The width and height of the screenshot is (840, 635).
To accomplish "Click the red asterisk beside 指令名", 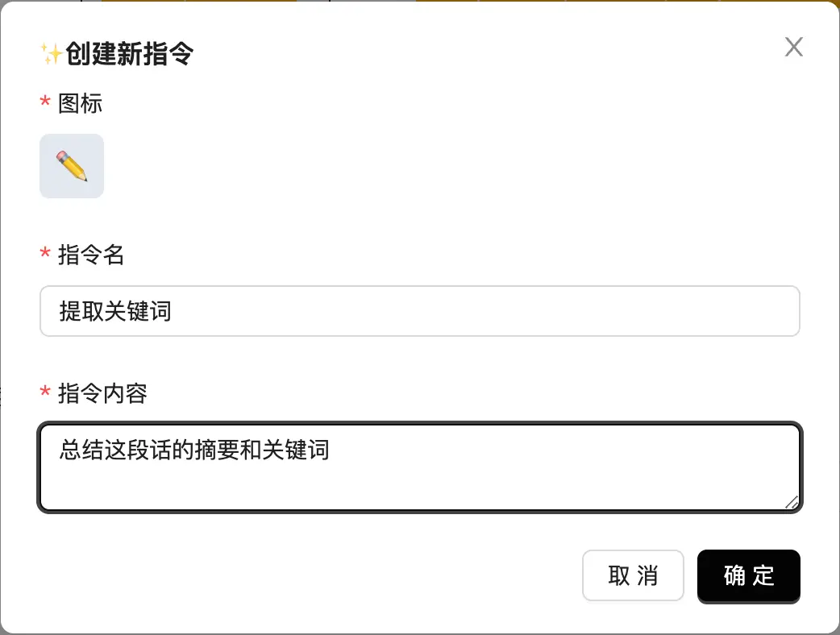I will coord(45,256).
